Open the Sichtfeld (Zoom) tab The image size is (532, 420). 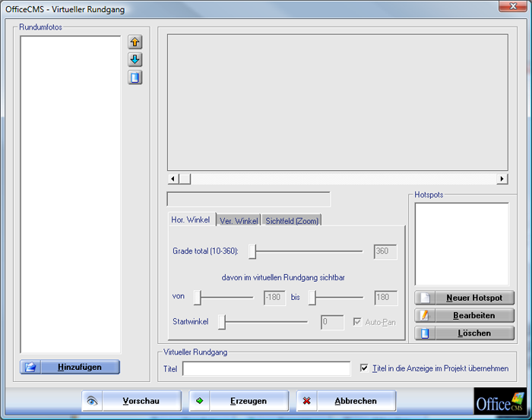pyautogui.click(x=292, y=221)
